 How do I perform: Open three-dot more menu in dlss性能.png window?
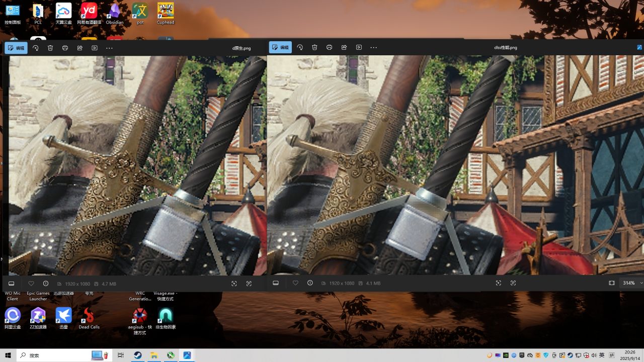click(373, 47)
